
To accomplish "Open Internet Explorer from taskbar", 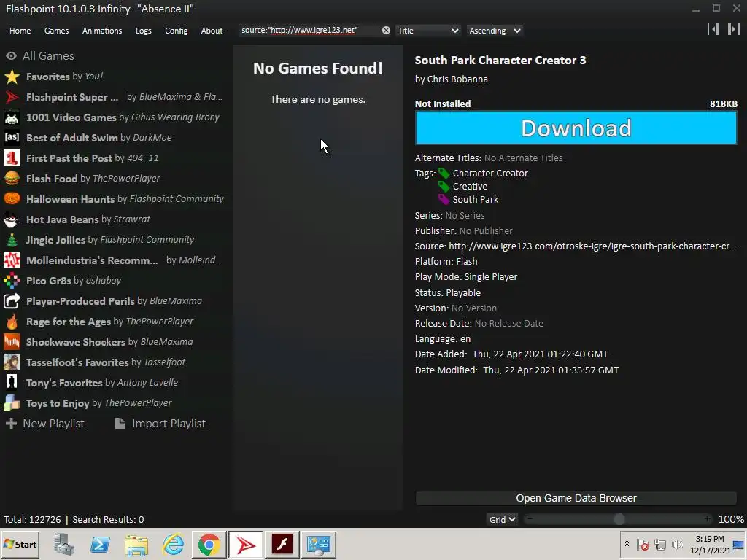I will point(173,544).
